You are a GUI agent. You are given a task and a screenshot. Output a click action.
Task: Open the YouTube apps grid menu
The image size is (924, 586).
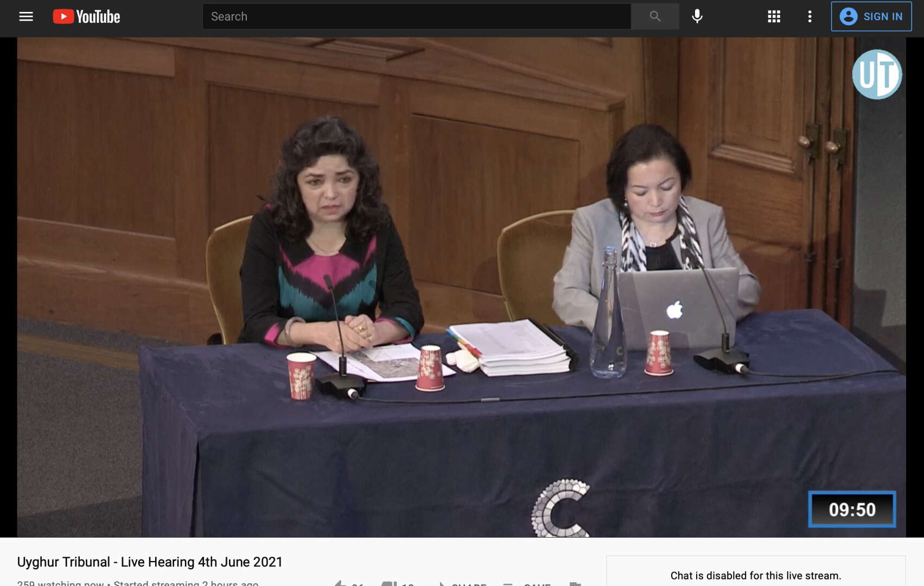click(x=774, y=16)
